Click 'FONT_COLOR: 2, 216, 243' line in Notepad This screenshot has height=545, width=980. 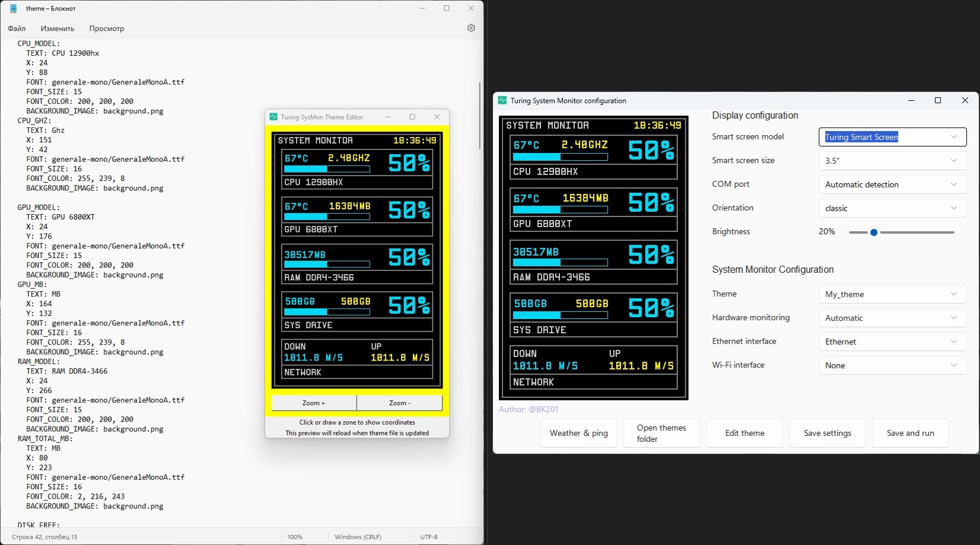[75, 496]
